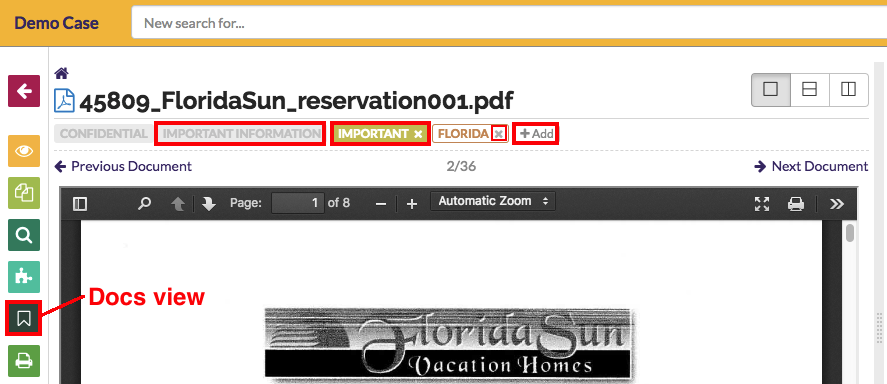Go to Next Document
Viewport: 887px width, 384px height.
(x=811, y=166)
